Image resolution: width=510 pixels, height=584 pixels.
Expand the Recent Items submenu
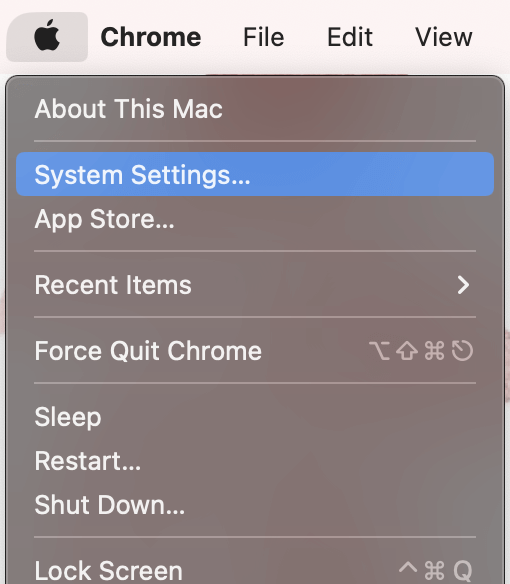pyautogui.click(x=255, y=285)
